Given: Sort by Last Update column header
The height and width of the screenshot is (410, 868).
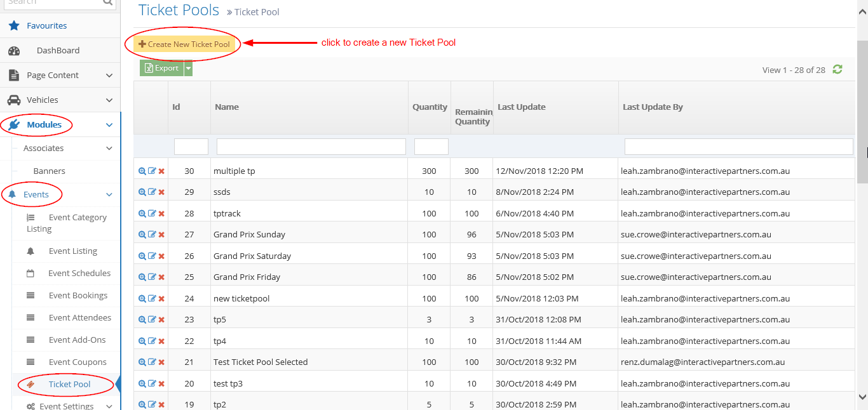Looking at the screenshot, I should click(x=521, y=107).
